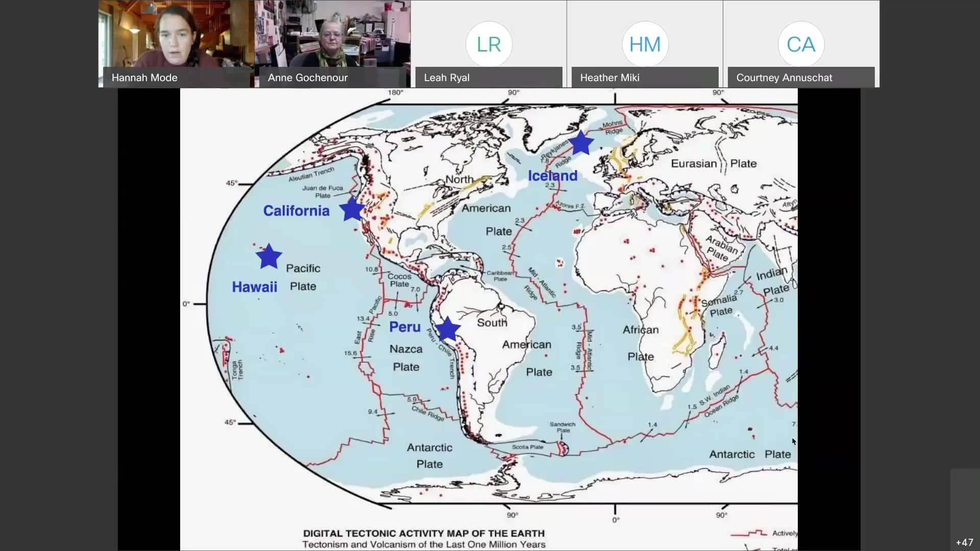This screenshot has height=551, width=980.
Task: Click the LR avatar for Leah Ryal
Action: (488, 44)
